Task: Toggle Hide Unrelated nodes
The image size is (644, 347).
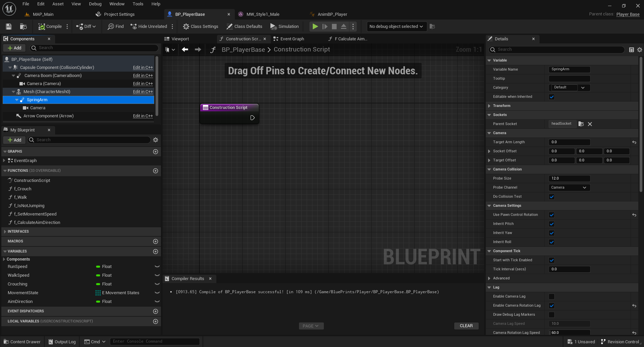Action: (149, 27)
